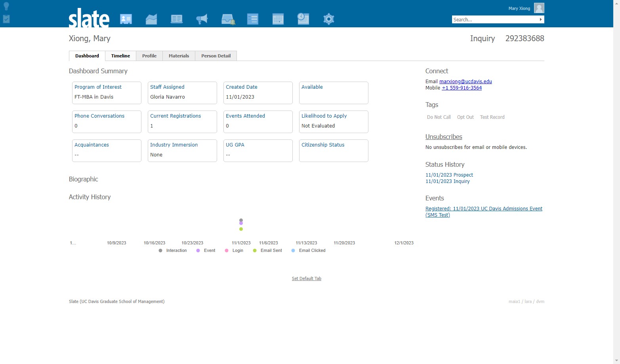Screen dimensions: 620x364
Task: Click the lightbulb icon at top left
Action: (6, 6)
